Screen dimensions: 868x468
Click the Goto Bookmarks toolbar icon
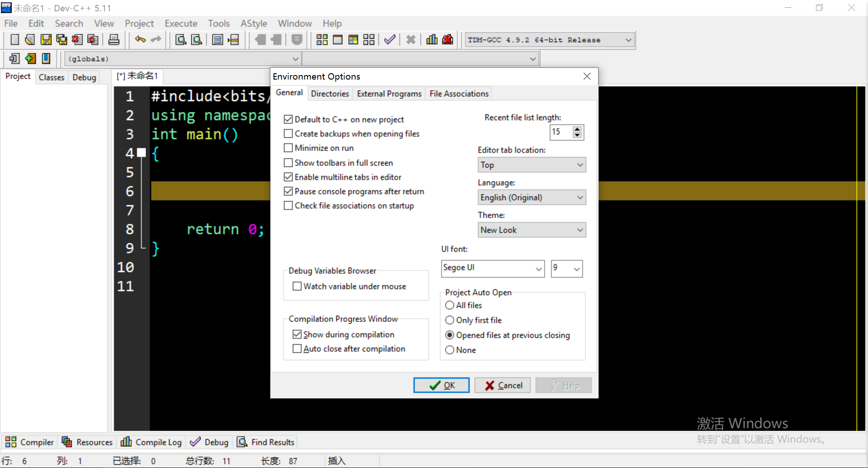(x=46, y=58)
